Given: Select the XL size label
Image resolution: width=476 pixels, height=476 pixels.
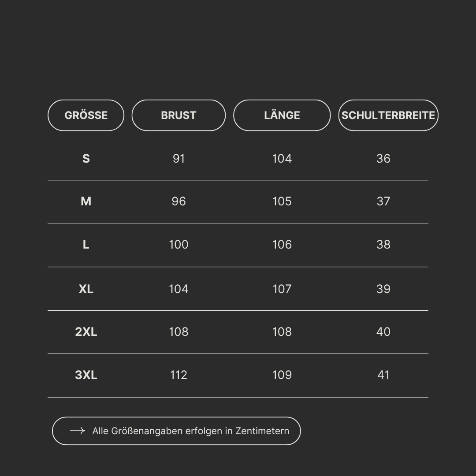Looking at the screenshot, I should pos(86,289).
